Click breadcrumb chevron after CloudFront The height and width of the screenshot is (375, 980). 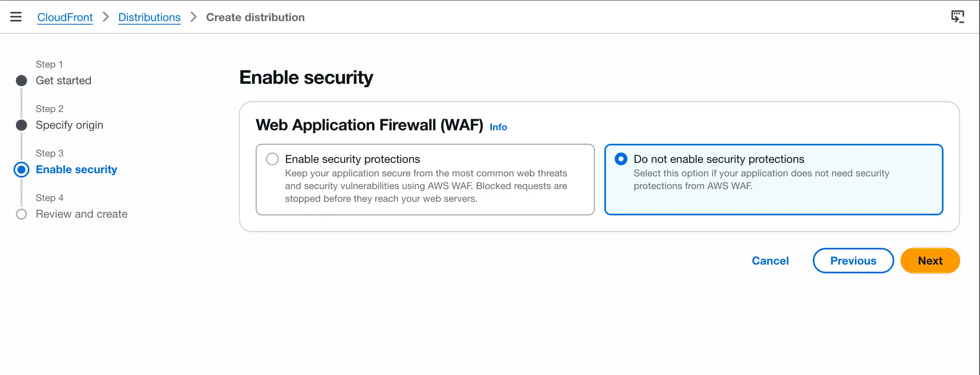coord(106,17)
